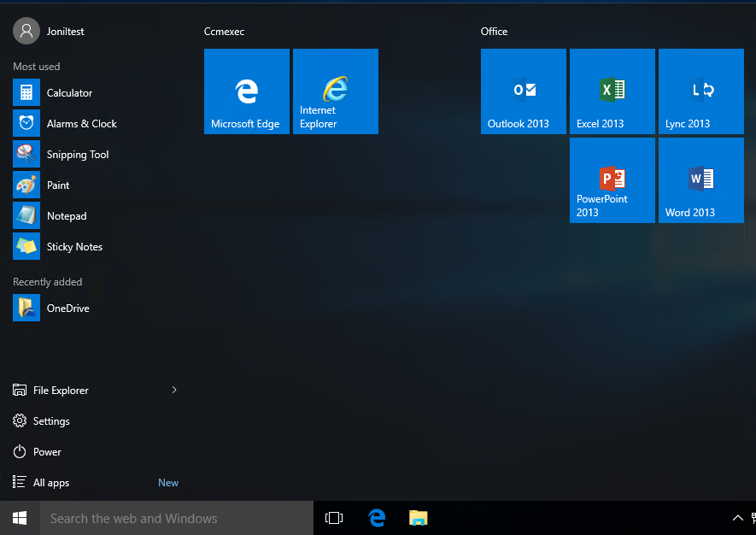Show All apps list

[50, 482]
